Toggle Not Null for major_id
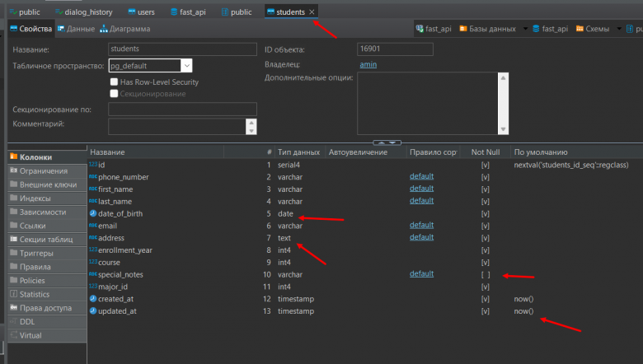The height and width of the screenshot is (364, 643). coord(486,287)
